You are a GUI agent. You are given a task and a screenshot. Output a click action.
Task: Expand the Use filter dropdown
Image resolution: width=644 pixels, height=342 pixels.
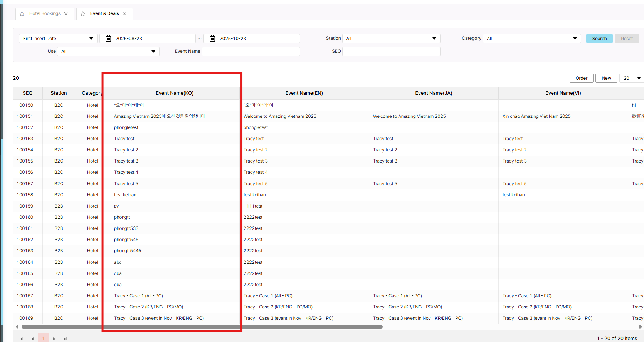153,52
